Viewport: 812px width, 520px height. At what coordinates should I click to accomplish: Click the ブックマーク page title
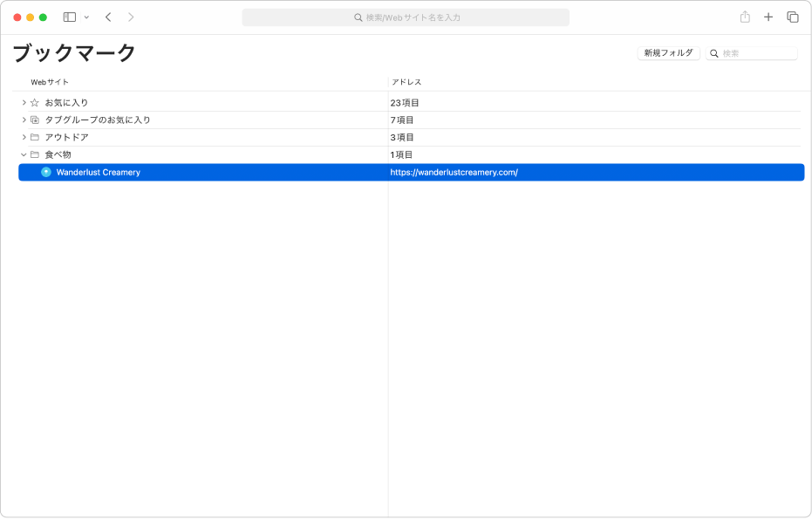tap(74, 53)
